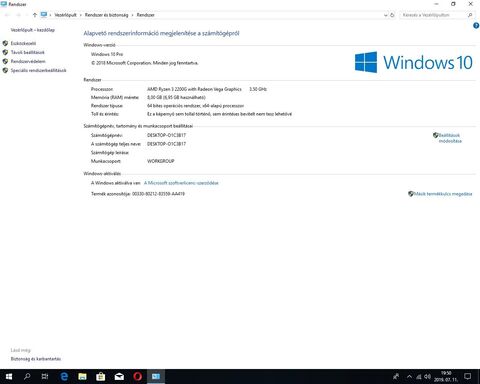Show hidden system tray icons
Image resolution: width=480 pixels, height=384 pixels.
pos(409,377)
